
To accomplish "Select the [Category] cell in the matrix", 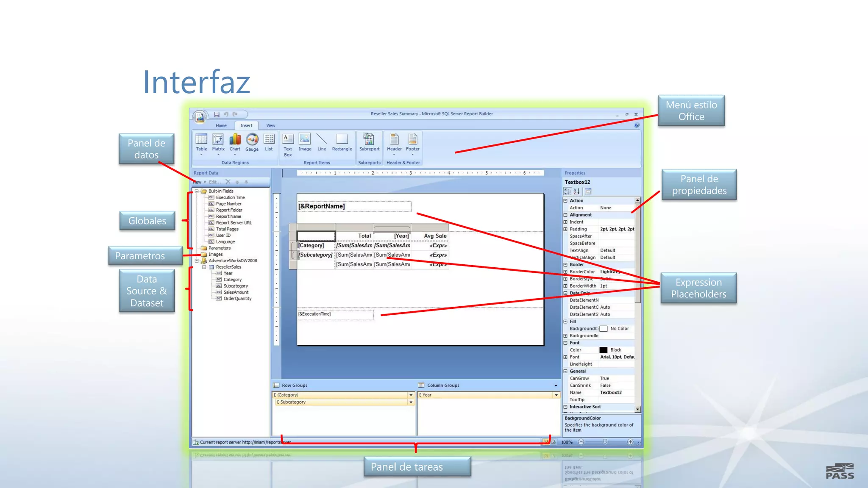I will tap(316, 246).
